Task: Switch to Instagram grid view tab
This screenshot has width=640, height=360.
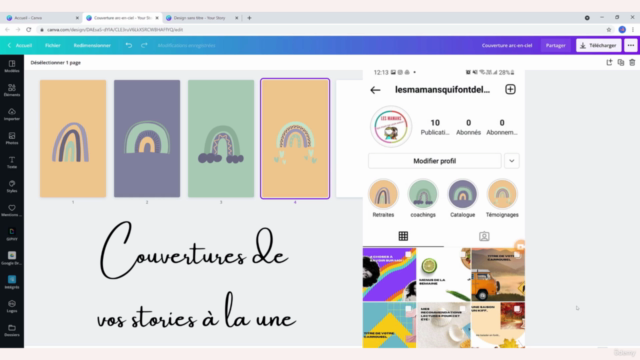Action: click(403, 236)
